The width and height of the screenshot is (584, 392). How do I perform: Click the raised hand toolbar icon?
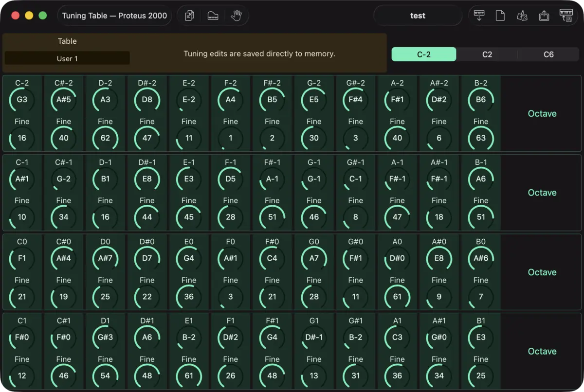236,16
